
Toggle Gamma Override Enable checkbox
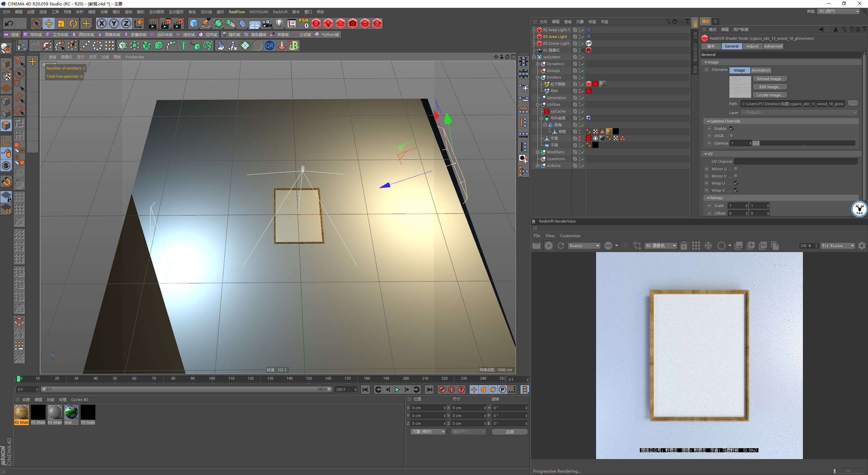[x=731, y=129]
